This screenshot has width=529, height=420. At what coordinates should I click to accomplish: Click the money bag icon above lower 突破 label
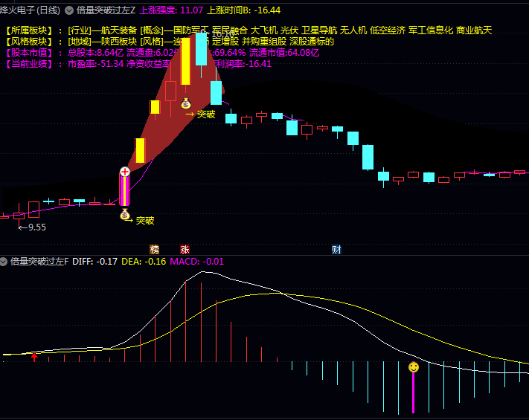125,214
